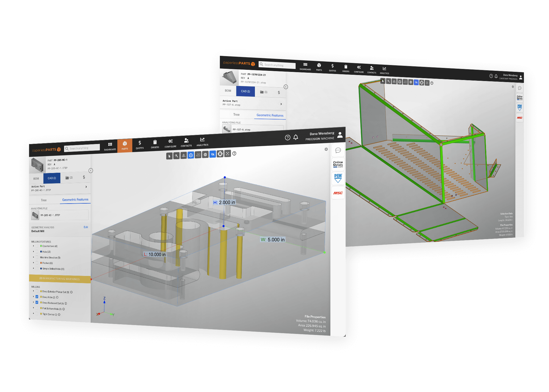The width and height of the screenshot is (549, 392).
Task: Expand the Hole (15) feature row
Action: point(33,252)
